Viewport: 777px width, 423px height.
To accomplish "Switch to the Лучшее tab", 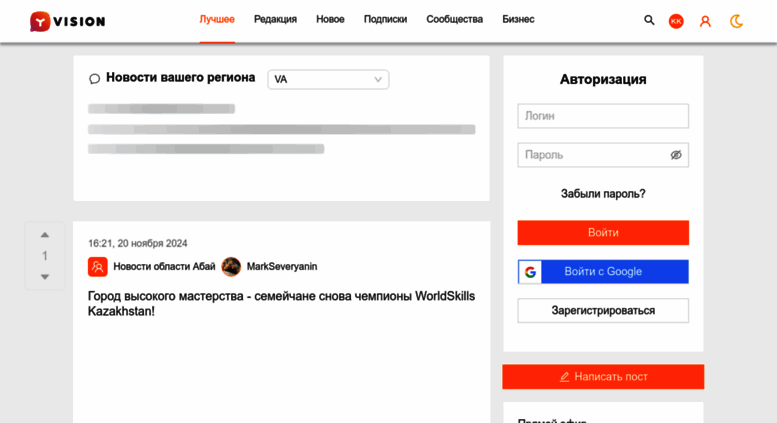I will pyautogui.click(x=217, y=19).
